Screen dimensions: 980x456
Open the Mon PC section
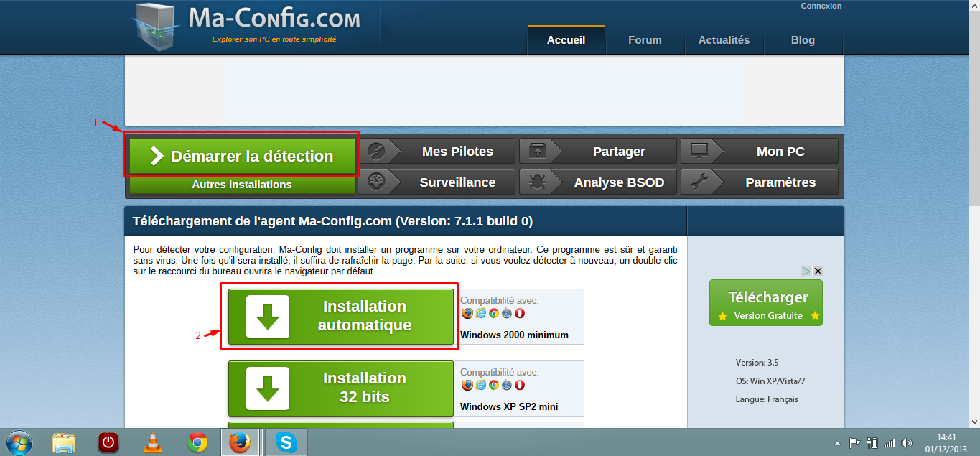tap(760, 152)
